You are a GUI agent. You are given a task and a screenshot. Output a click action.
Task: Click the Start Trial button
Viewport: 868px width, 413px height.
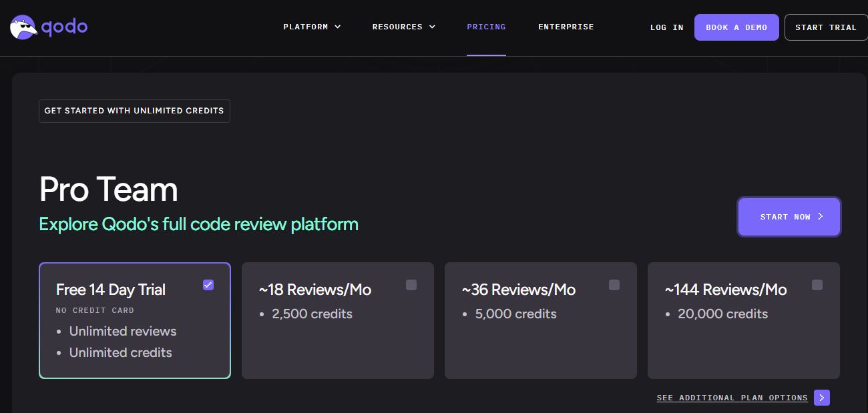pos(826,27)
